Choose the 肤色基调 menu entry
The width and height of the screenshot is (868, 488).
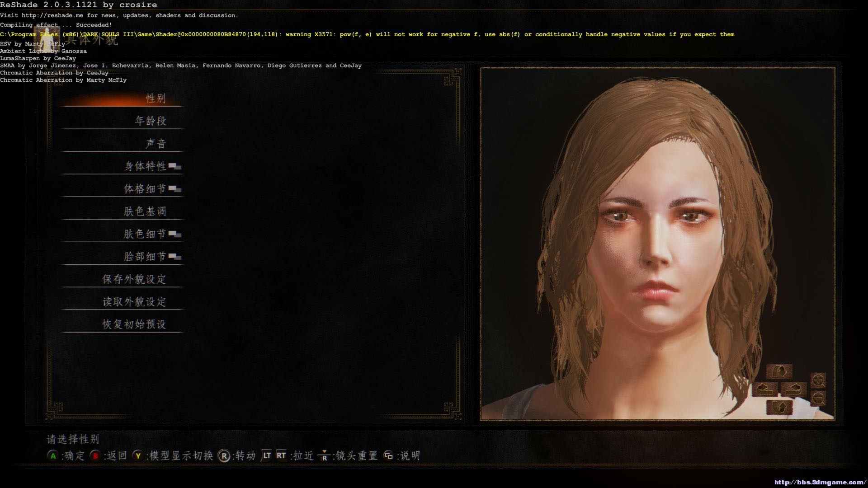point(122,211)
